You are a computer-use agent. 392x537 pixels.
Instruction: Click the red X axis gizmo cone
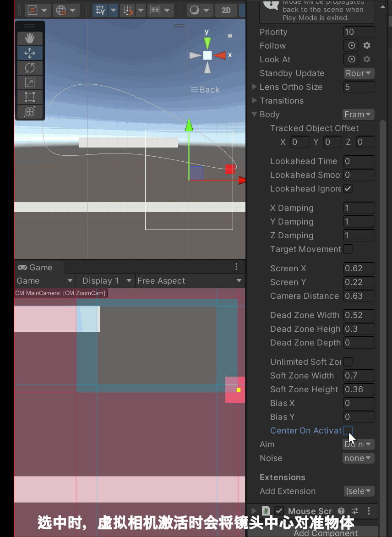220,55
